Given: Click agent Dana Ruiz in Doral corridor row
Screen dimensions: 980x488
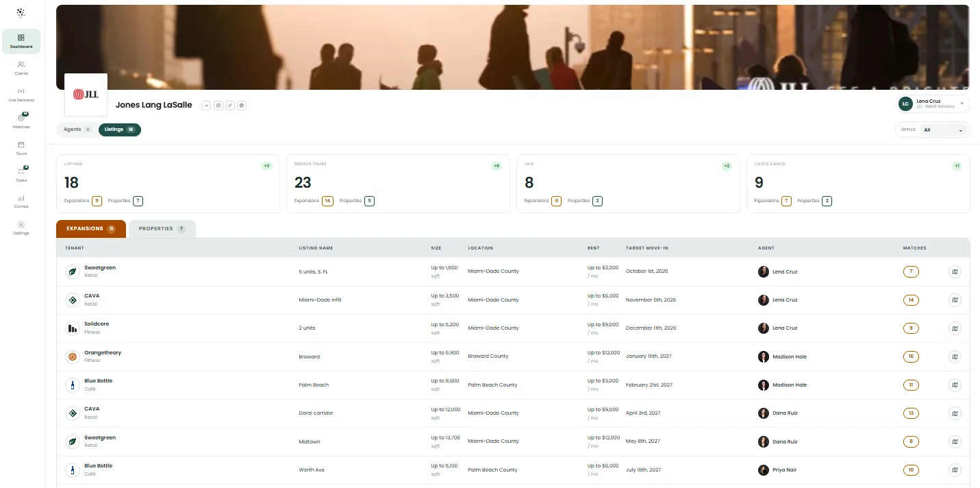Looking at the screenshot, I should pos(778,413).
